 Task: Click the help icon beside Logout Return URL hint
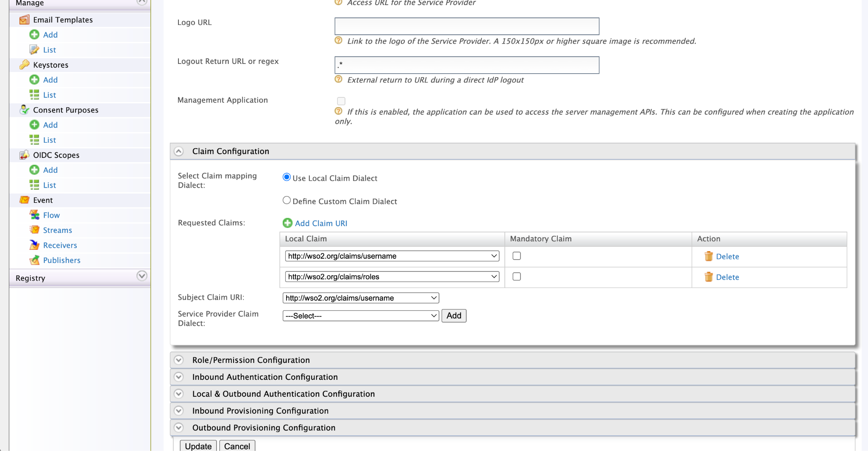click(x=338, y=80)
